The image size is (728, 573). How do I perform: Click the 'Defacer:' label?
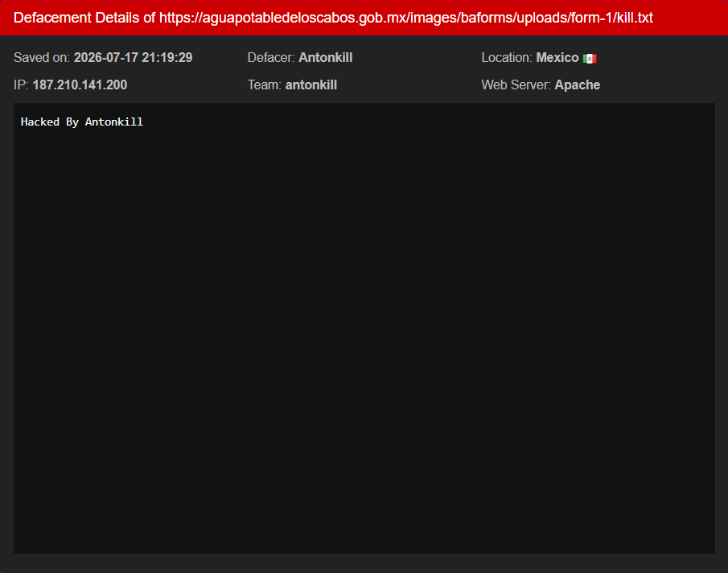point(271,58)
